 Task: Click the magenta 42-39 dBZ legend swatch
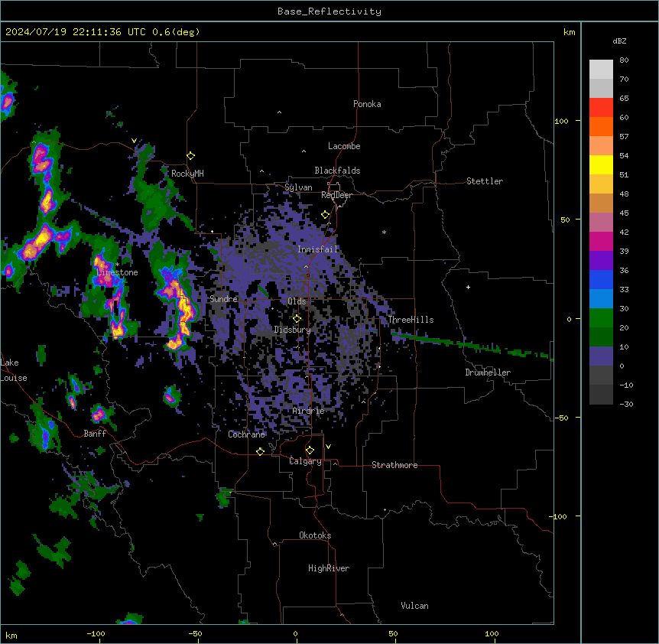(x=601, y=241)
